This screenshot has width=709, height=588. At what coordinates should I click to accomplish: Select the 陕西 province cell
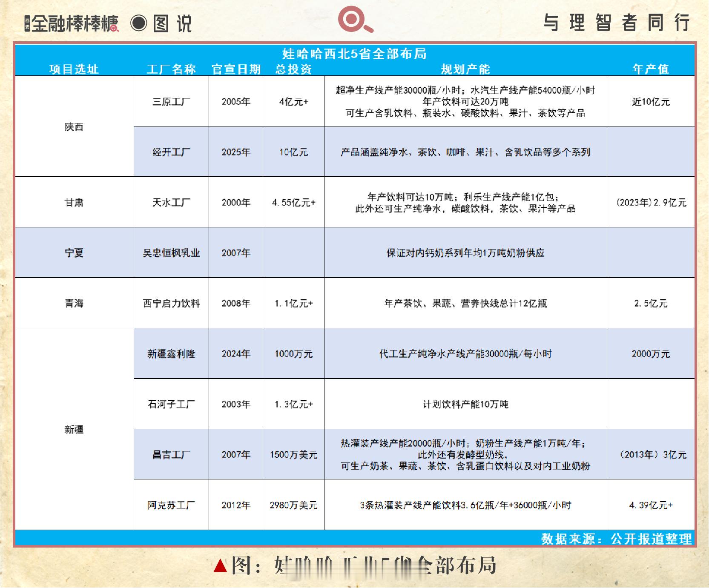click(74, 127)
